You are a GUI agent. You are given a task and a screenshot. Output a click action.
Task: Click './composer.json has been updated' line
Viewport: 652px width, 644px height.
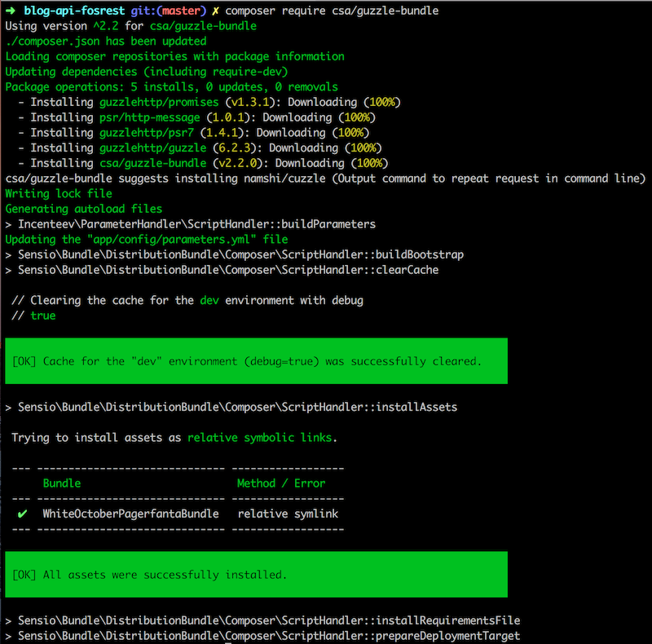pyautogui.click(x=106, y=42)
